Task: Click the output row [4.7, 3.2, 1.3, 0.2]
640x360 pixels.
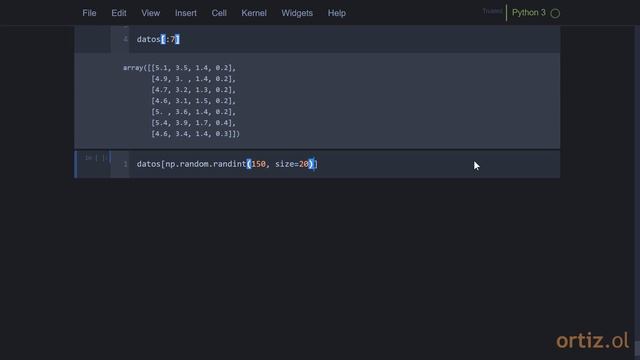Action: tap(193, 90)
